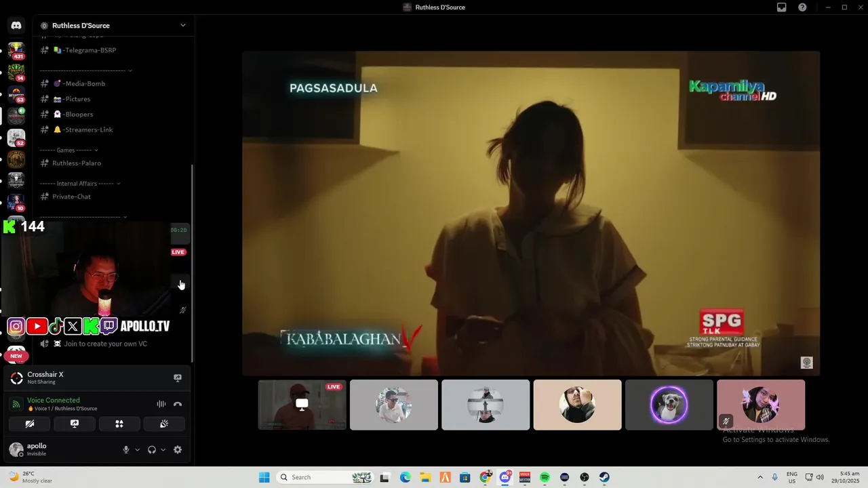Image resolution: width=868 pixels, height=488 pixels.
Task: Open server icon with 52 badge
Action: point(16,138)
